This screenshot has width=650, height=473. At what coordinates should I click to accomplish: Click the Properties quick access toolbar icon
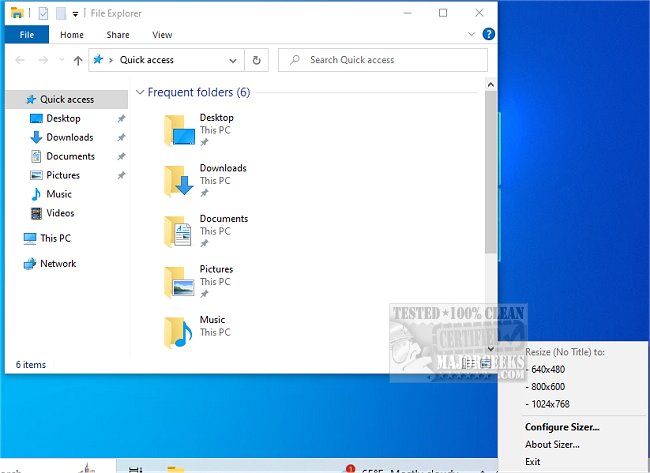[43, 13]
